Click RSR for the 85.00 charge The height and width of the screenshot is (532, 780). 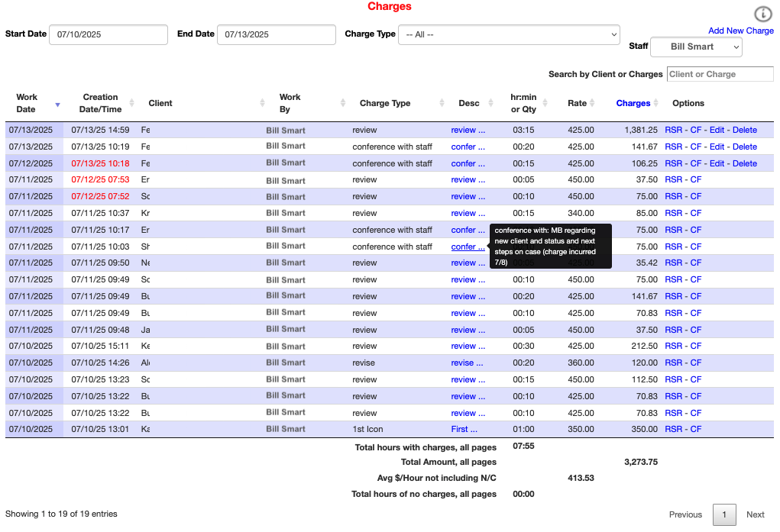(x=674, y=213)
